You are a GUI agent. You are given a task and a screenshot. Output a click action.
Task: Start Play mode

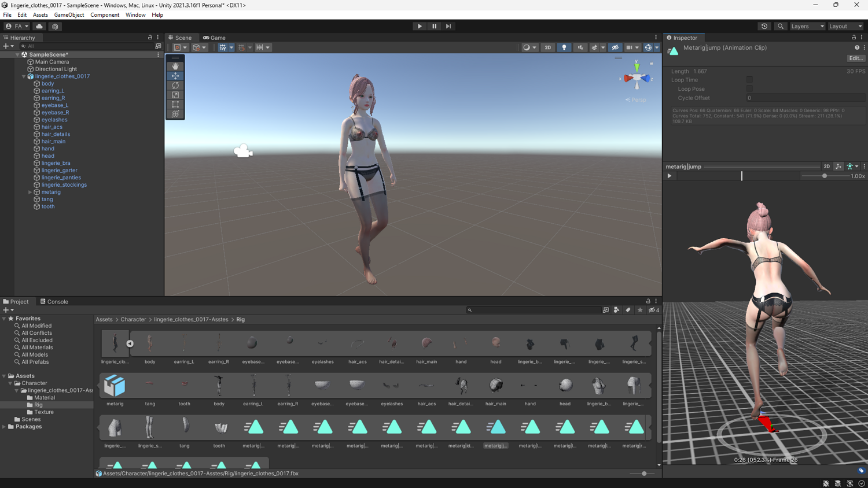point(420,26)
